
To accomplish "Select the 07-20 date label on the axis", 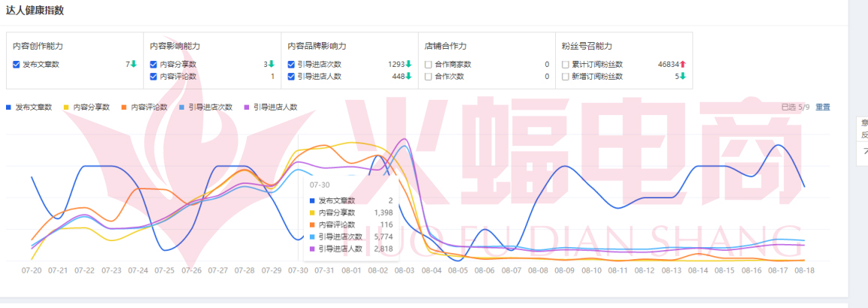I will coord(32,270).
